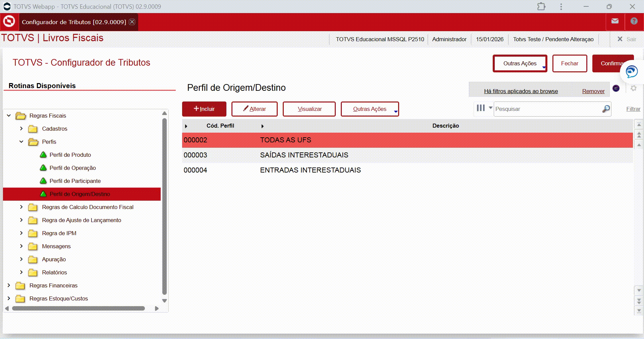This screenshot has width=644, height=339.
Task: Open the chat assistant bubble icon
Action: (x=632, y=71)
